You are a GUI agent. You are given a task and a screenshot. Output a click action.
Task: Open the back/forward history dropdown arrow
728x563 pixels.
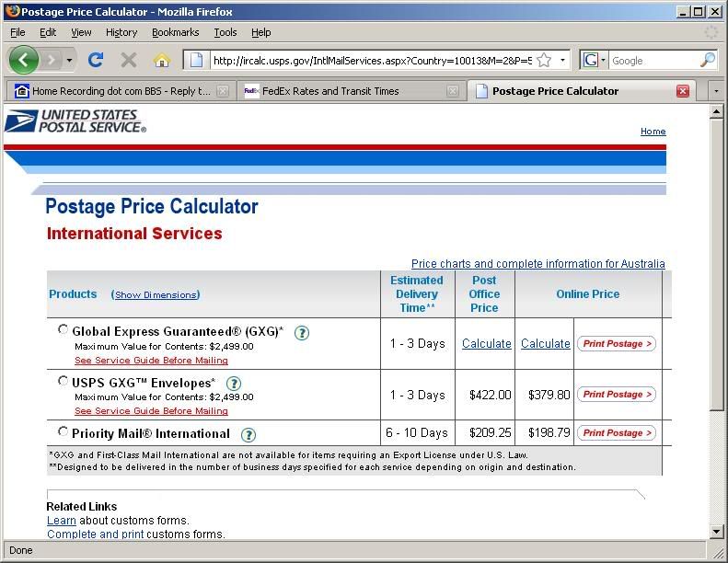point(69,60)
